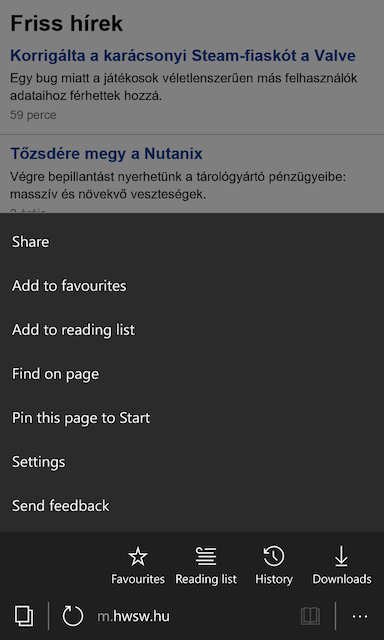Screen dimensions: 384x640
Task: Open the Favourites star icon
Action: [x=138, y=557]
